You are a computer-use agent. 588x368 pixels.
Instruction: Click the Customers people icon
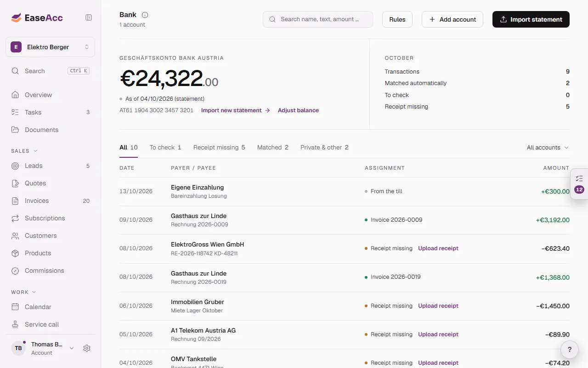click(x=15, y=236)
